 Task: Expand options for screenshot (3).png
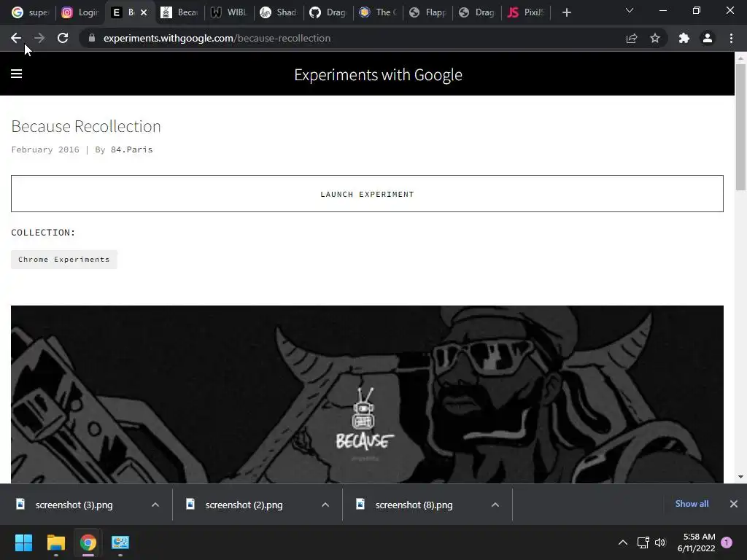[x=155, y=505]
